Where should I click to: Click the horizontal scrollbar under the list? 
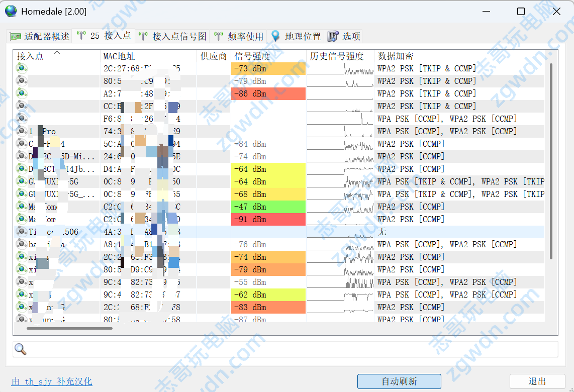pos(69,328)
